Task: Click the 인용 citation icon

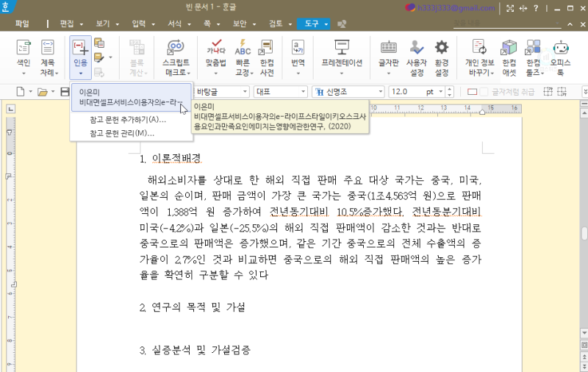Action: click(x=80, y=49)
